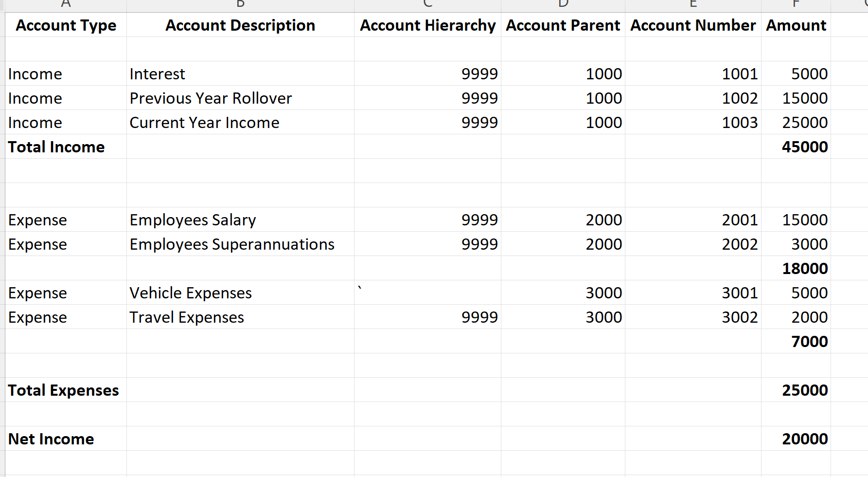Select the Amount header cell
Screen dimensions: 868x477
796,25
